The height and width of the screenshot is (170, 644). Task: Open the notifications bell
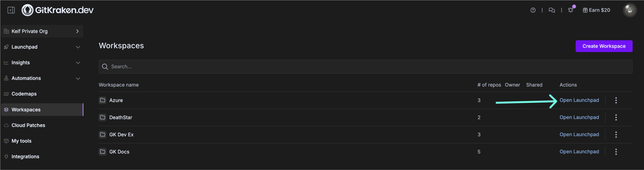click(x=571, y=10)
